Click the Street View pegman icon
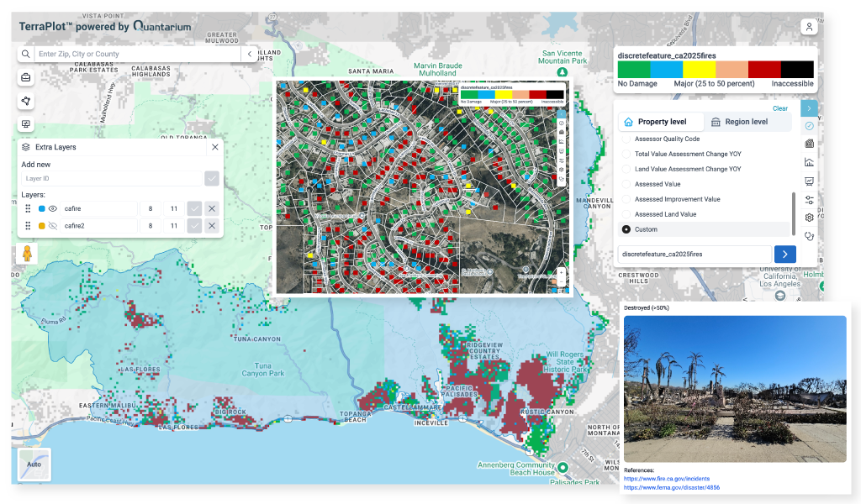Image resolution: width=861 pixels, height=504 pixels. [x=27, y=254]
